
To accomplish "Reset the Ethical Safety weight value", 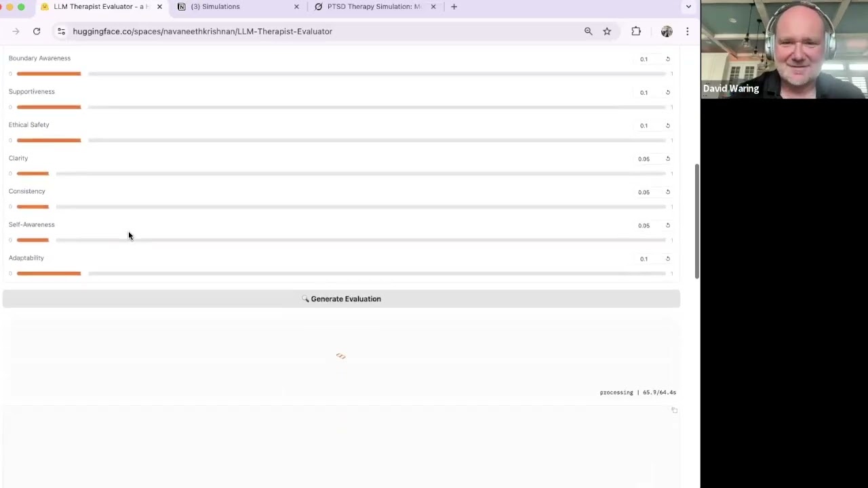I will tap(668, 125).
